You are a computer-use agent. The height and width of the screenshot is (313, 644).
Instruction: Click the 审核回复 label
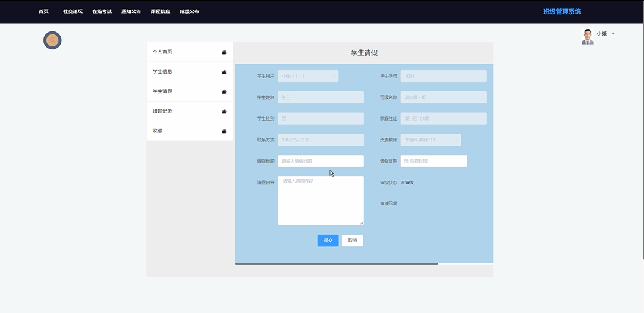coord(388,204)
